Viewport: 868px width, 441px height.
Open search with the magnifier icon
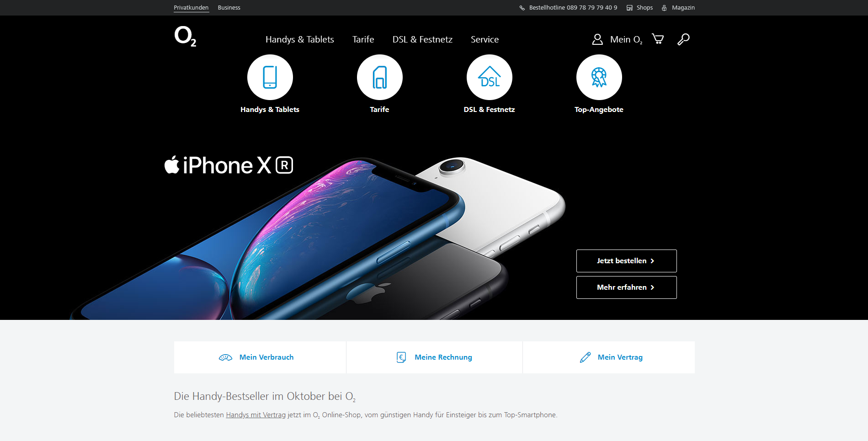point(683,39)
